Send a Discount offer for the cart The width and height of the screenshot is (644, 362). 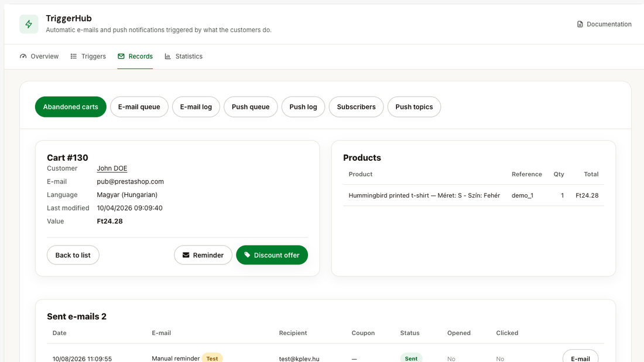pyautogui.click(x=272, y=255)
